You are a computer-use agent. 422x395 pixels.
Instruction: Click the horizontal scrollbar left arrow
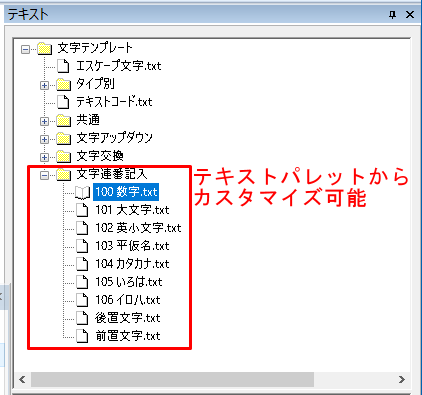pos(22,379)
